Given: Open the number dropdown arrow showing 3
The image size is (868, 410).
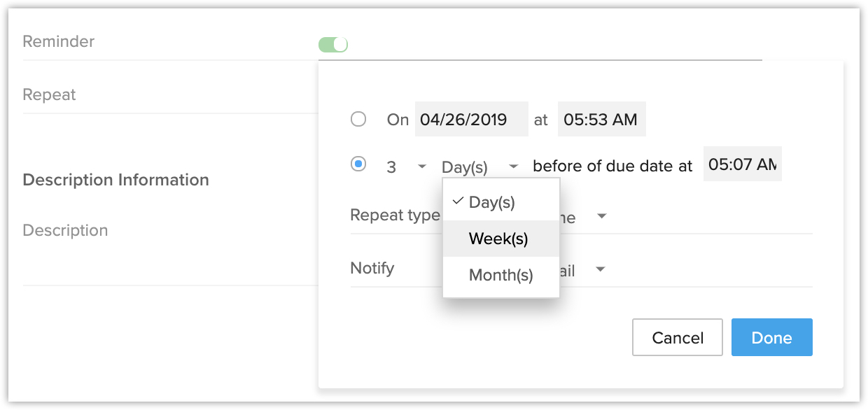Looking at the screenshot, I should pos(421,167).
